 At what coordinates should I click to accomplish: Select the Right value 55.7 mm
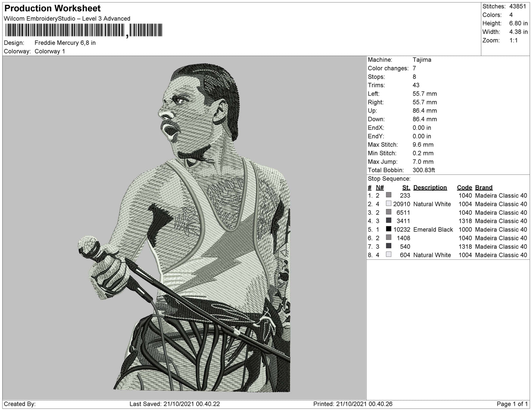425,102
